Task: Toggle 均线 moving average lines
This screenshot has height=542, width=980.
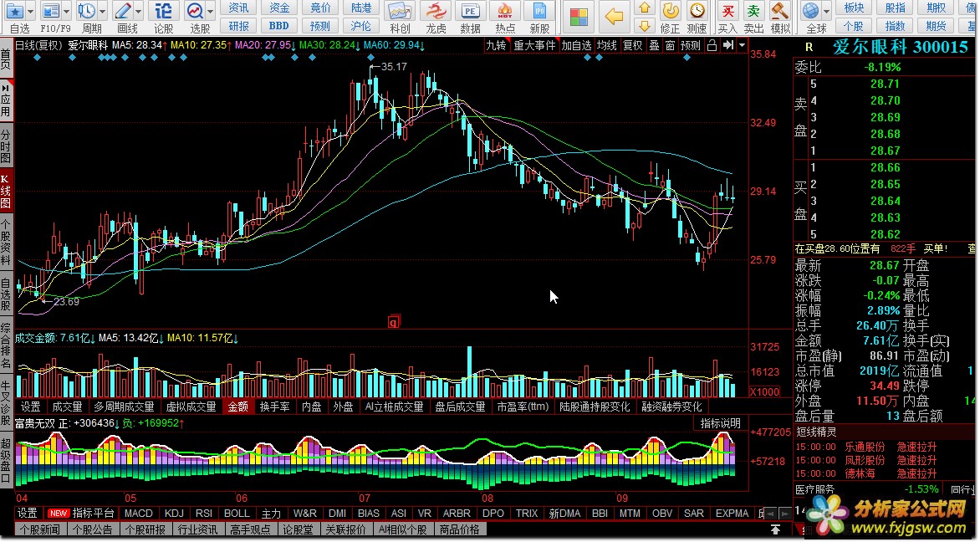Action: 607,46
